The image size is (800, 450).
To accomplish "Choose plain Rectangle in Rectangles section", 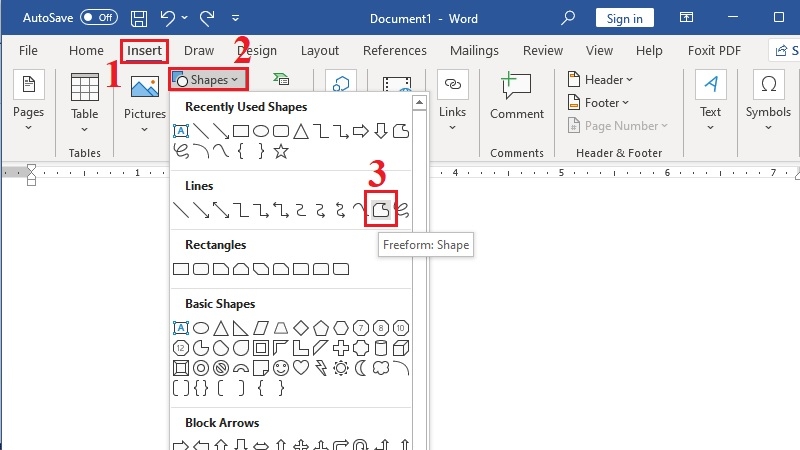I will point(181,269).
